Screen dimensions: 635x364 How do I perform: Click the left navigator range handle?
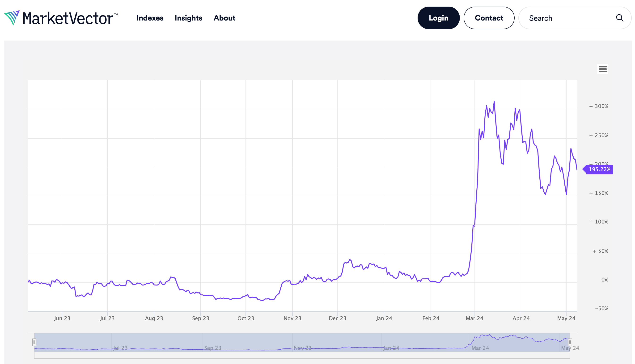[x=34, y=342]
